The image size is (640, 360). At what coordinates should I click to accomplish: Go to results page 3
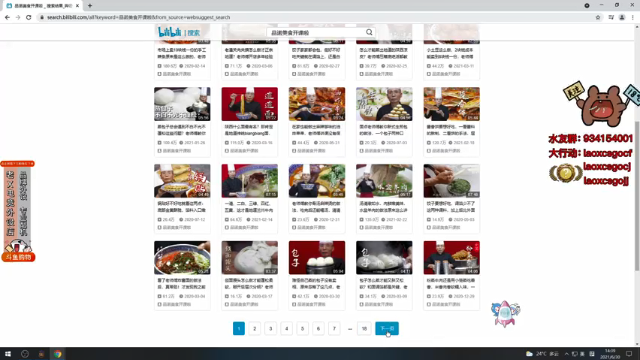pos(271,329)
